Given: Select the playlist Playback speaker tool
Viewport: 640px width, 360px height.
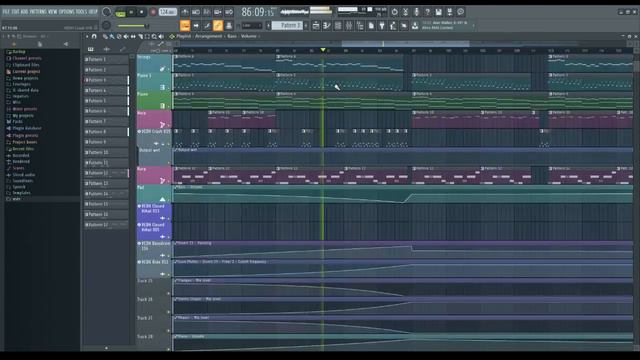Looking at the screenshot, I should pos(161,37).
